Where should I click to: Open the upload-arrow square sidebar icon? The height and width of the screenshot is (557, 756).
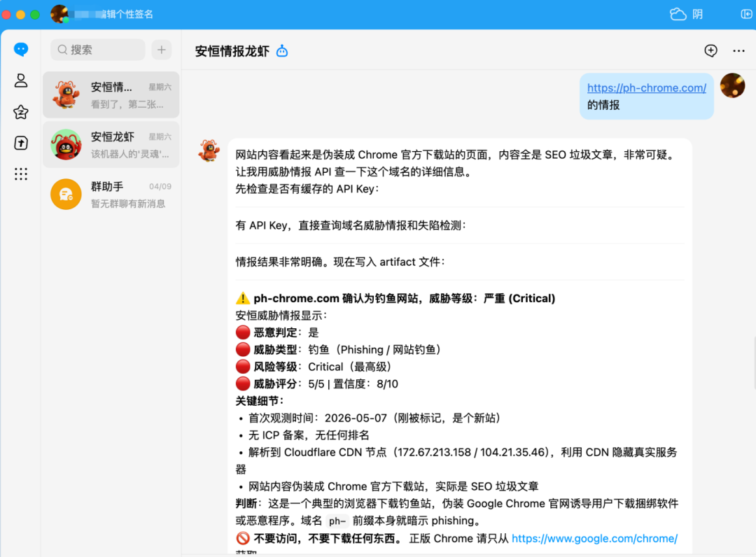pos(21,143)
